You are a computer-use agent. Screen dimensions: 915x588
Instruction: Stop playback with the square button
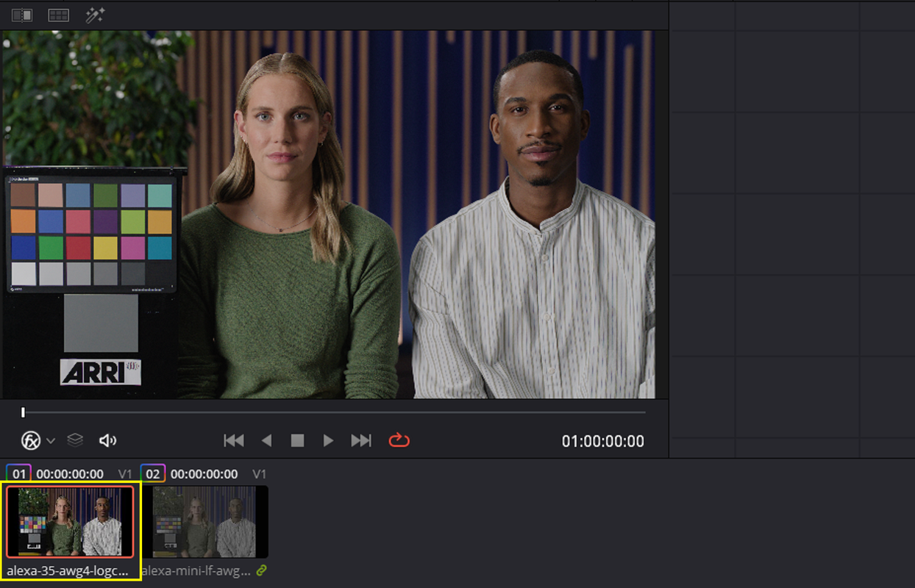point(297,440)
